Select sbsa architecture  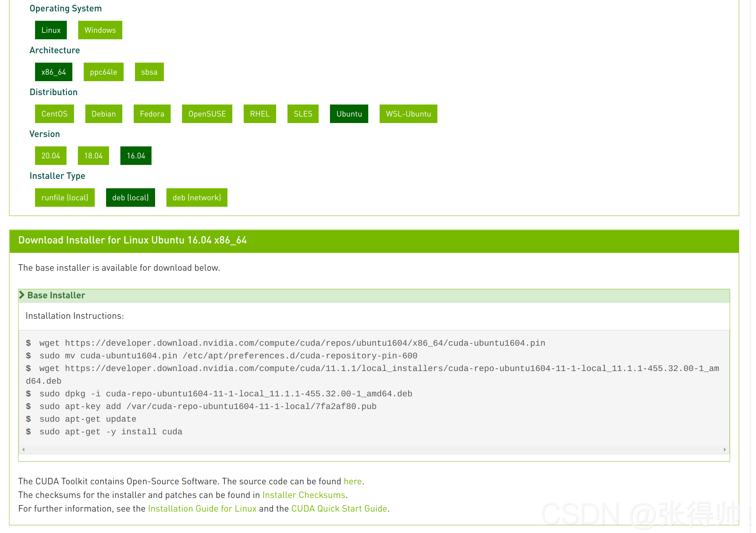pyautogui.click(x=149, y=72)
